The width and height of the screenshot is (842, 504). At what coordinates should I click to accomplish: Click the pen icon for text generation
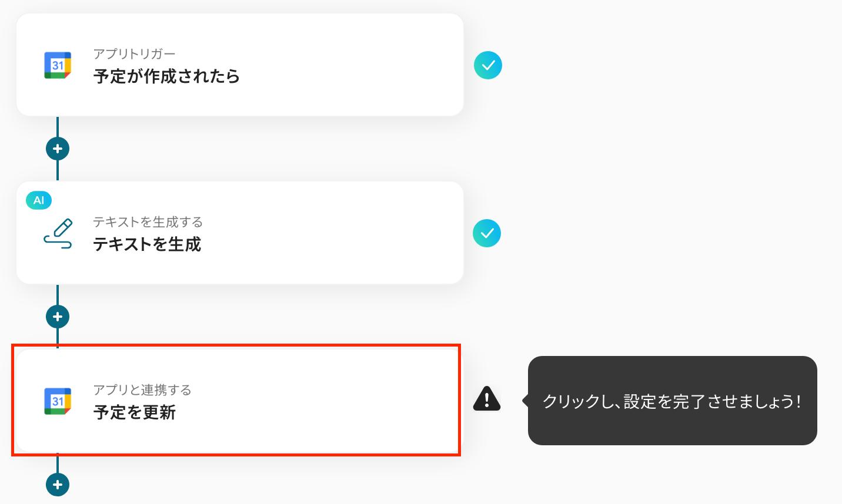pyautogui.click(x=58, y=233)
